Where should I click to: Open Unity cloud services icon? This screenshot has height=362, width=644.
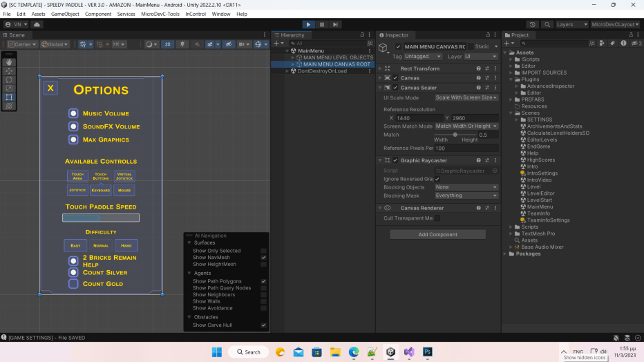click(37, 24)
